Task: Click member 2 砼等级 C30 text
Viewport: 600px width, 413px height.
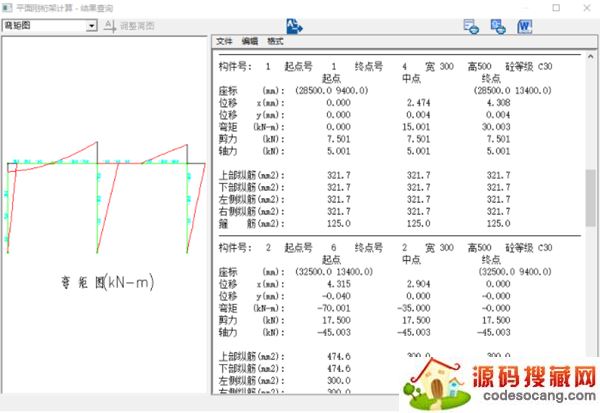Action: tap(529, 248)
